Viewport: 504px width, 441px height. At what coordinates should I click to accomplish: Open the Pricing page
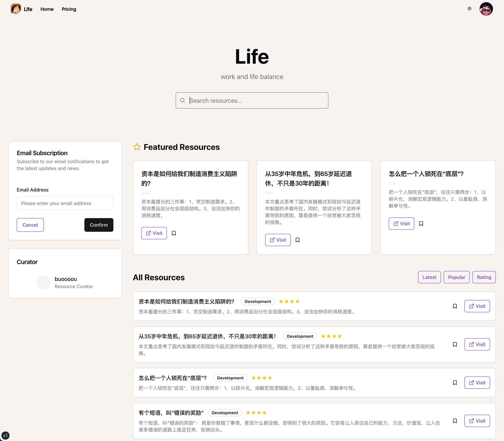[69, 9]
